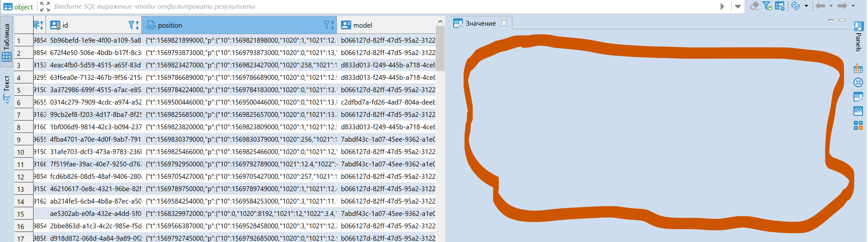Click the round four-dot icon in the side panel
The width and height of the screenshot is (868, 242).
pos(858,83)
